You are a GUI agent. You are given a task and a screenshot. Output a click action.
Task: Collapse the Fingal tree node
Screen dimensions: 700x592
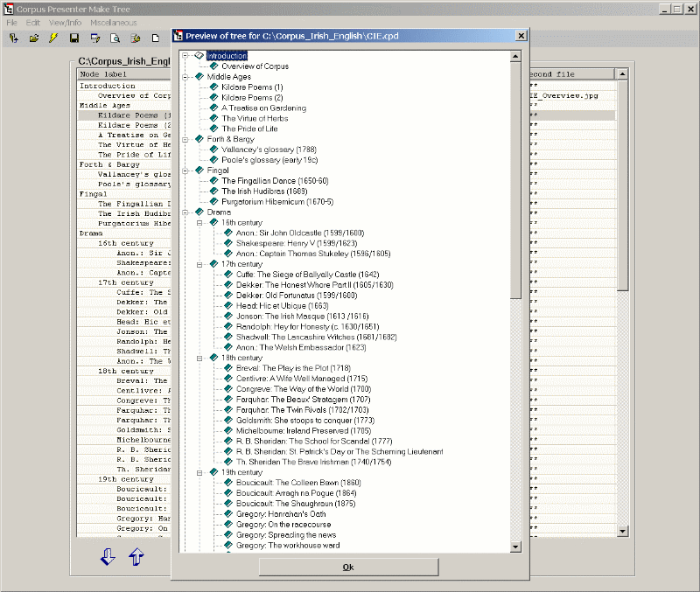185,171
